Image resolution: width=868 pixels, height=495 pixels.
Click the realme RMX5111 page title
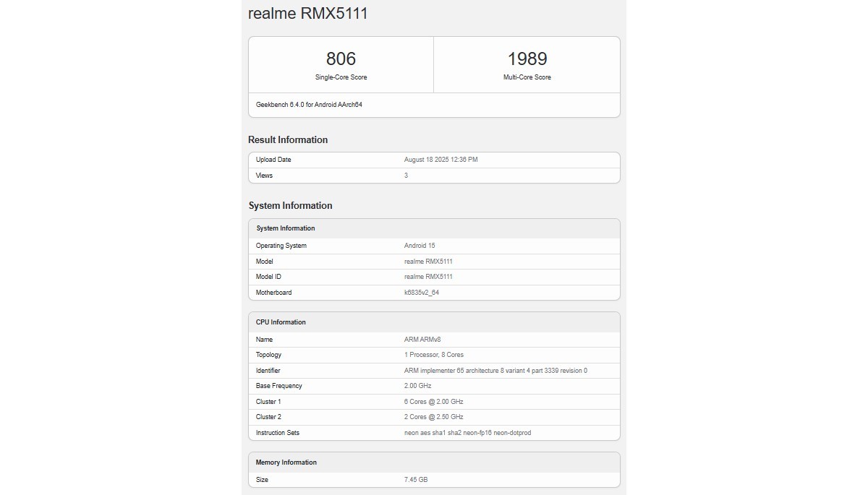307,13
